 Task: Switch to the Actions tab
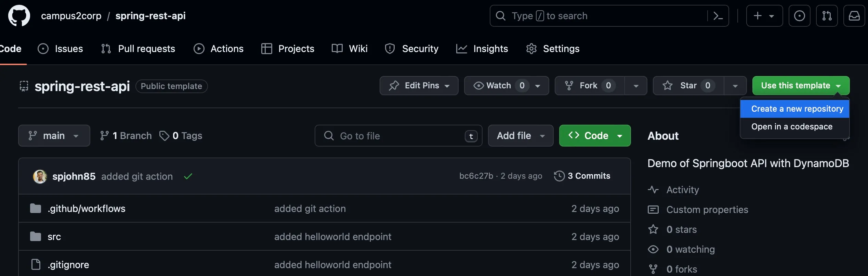pyautogui.click(x=219, y=49)
